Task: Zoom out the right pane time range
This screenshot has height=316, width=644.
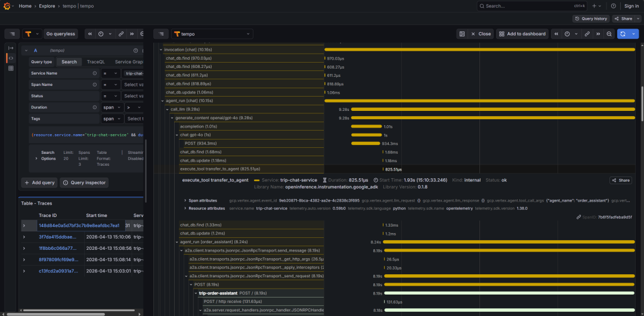Action: [609, 34]
